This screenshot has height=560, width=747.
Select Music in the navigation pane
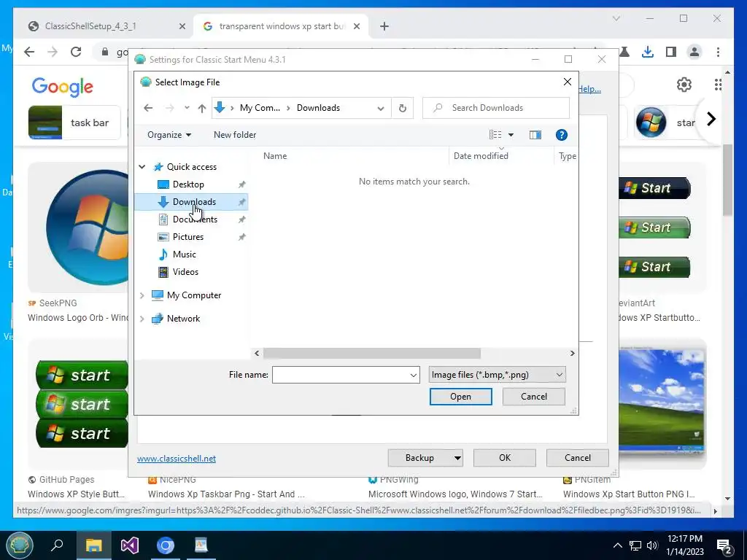pyautogui.click(x=184, y=254)
